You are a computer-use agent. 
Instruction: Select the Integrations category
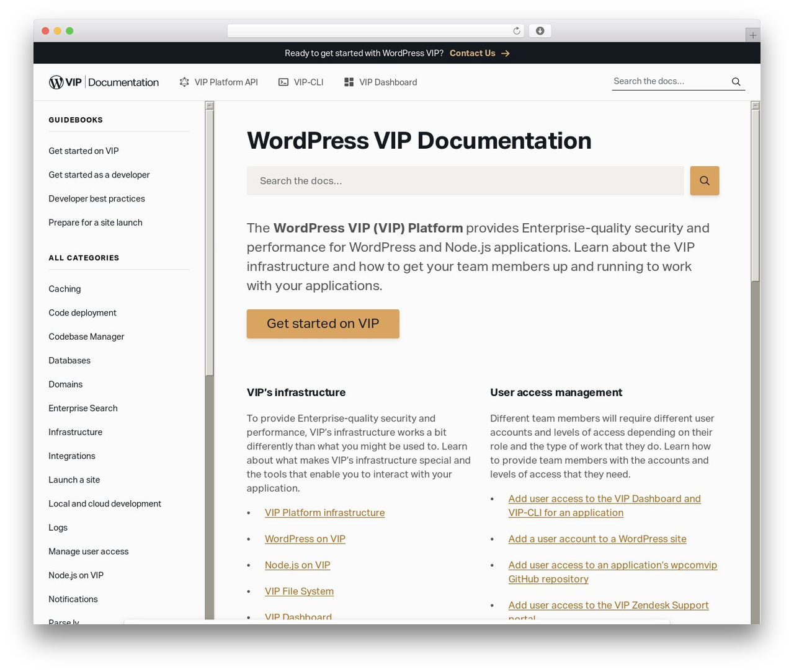pyautogui.click(x=72, y=456)
